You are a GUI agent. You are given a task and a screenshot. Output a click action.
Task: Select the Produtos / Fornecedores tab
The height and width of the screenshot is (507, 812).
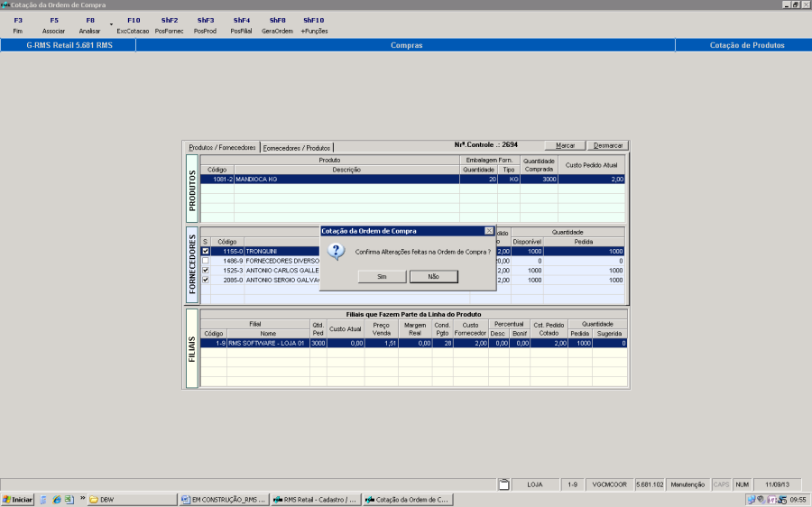pos(222,148)
